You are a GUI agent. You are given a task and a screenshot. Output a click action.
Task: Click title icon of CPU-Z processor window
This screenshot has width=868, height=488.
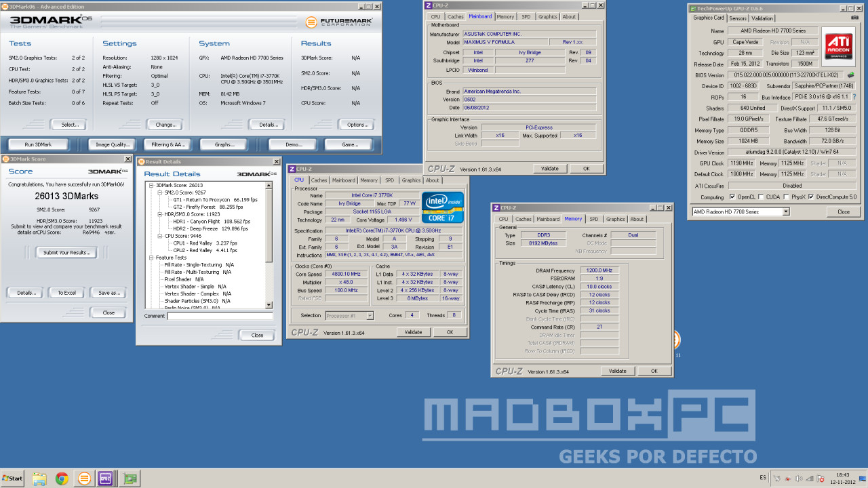tap(292, 169)
